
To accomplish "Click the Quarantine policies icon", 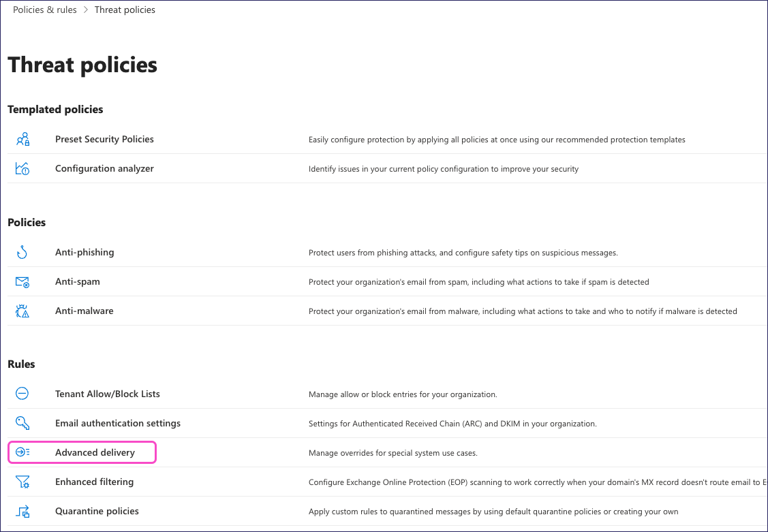I will (x=22, y=512).
